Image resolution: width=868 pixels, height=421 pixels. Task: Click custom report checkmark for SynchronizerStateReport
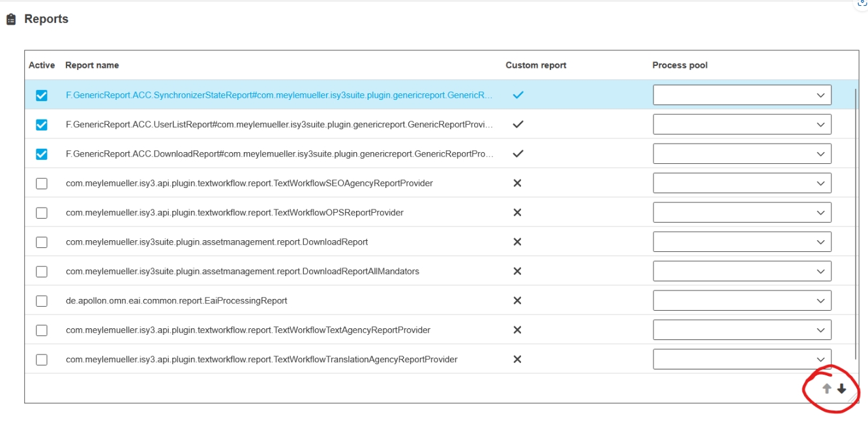click(518, 95)
